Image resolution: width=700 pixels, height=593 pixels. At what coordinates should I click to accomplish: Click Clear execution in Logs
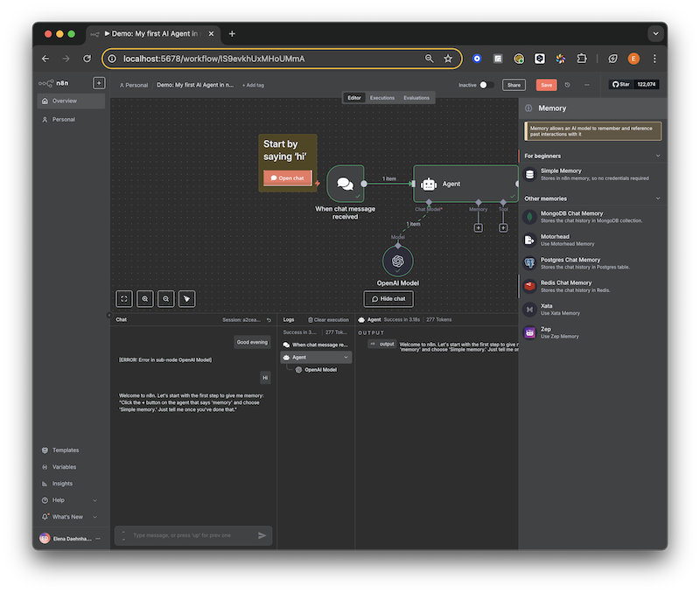coord(328,320)
